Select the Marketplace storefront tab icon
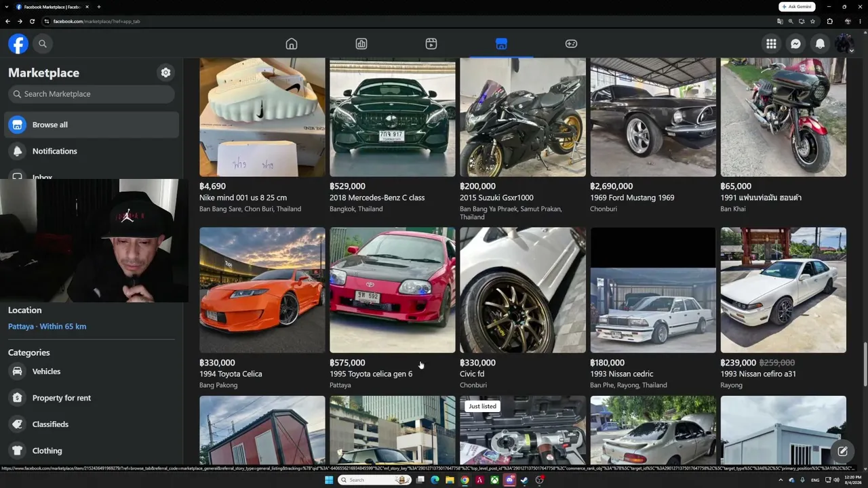This screenshot has width=868, height=488. 501,44
